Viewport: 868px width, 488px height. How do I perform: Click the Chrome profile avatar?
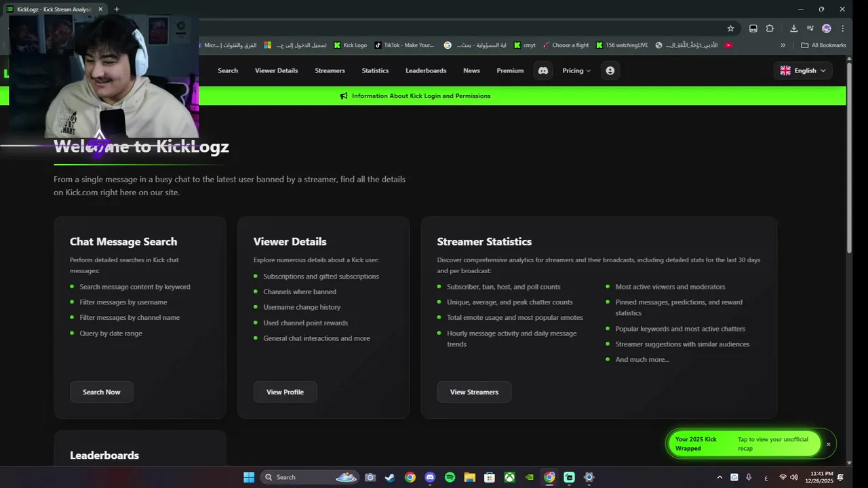(x=826, y=28)
